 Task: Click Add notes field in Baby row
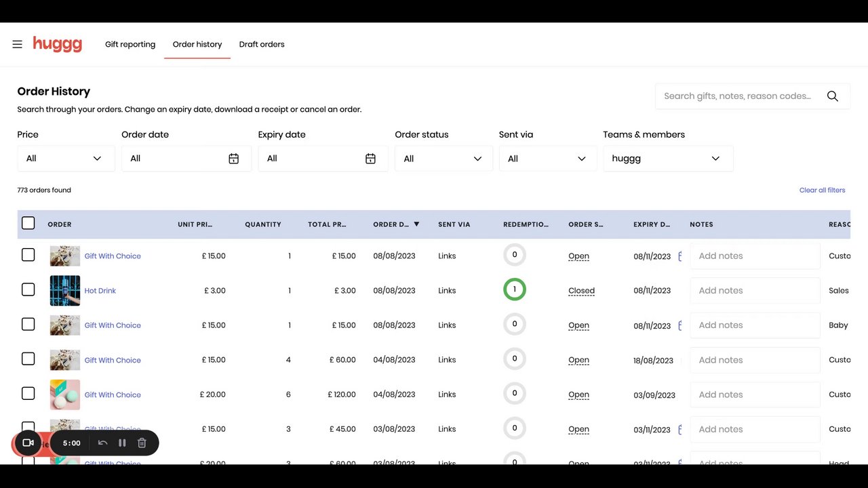(x=755, y=325)
